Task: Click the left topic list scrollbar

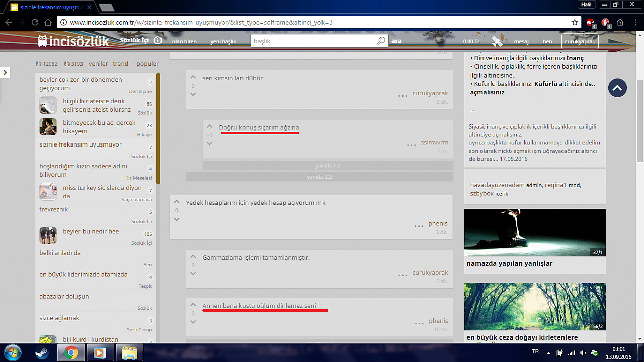Action: coord(158,128)
